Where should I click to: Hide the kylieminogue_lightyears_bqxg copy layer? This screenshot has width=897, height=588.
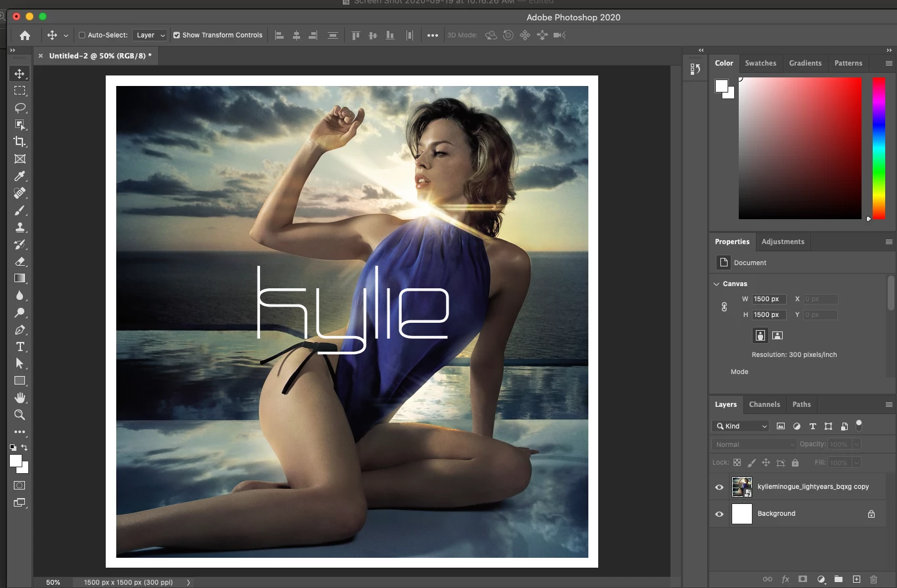click(719, 487)
